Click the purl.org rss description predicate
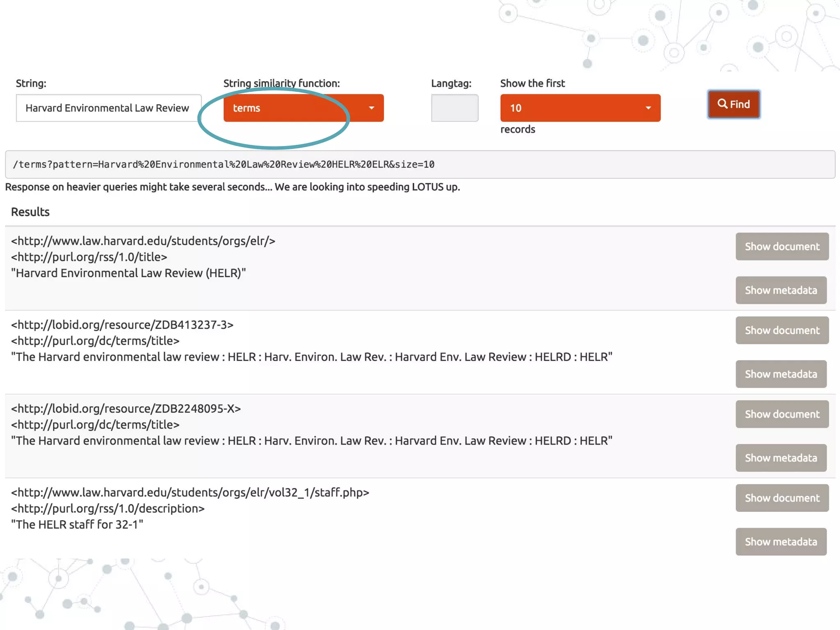 [x=108, y=509]
